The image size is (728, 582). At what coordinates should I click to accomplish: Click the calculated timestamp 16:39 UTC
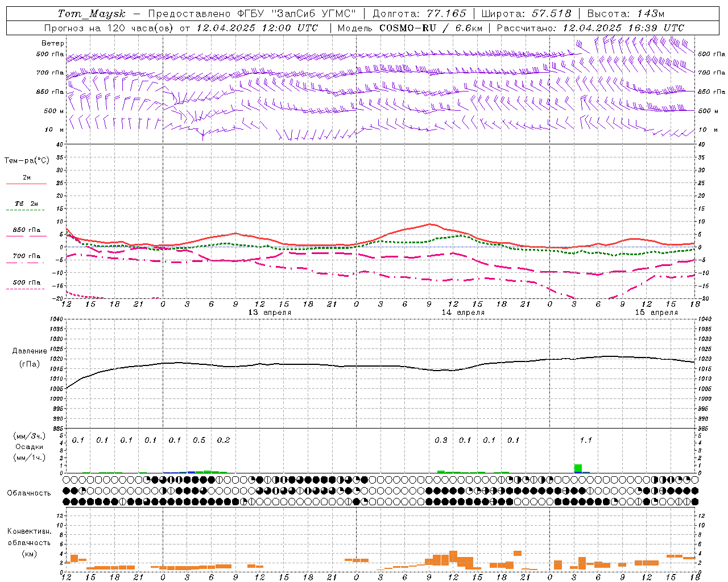click(656, 28)
